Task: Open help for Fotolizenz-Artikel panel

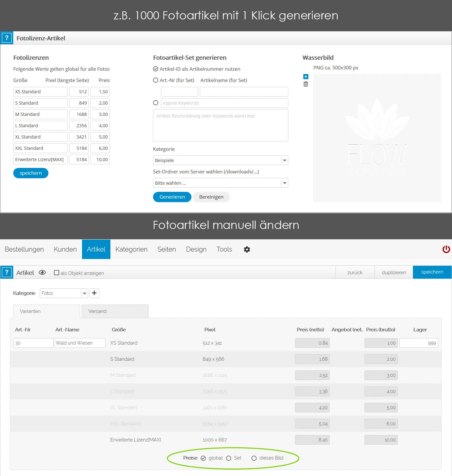Action: point(6,38)
